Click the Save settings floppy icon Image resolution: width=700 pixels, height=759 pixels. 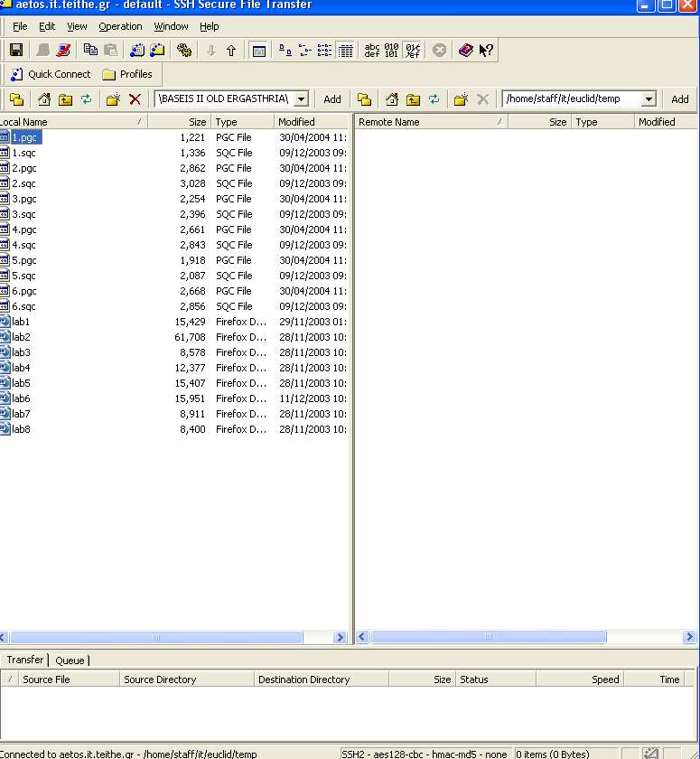[x=16, y=51]
